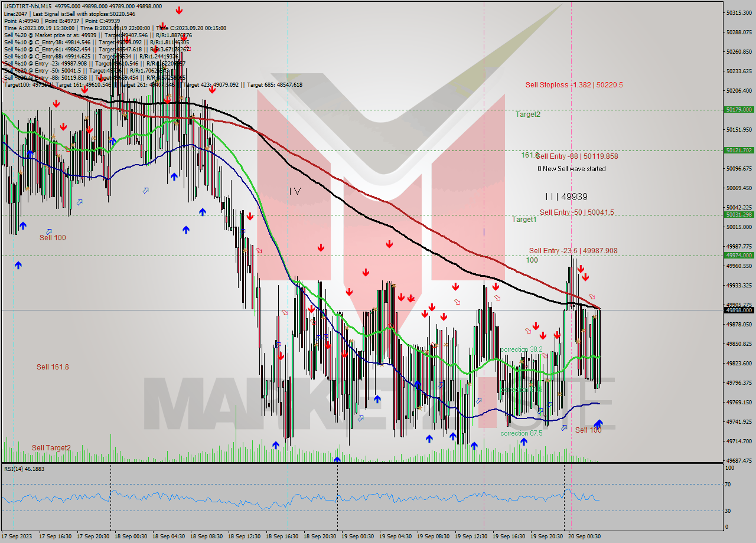Viewport: 756px width, 543px height.
Task: Click the green 50179.000 price tag
Action: click(739, 110)
